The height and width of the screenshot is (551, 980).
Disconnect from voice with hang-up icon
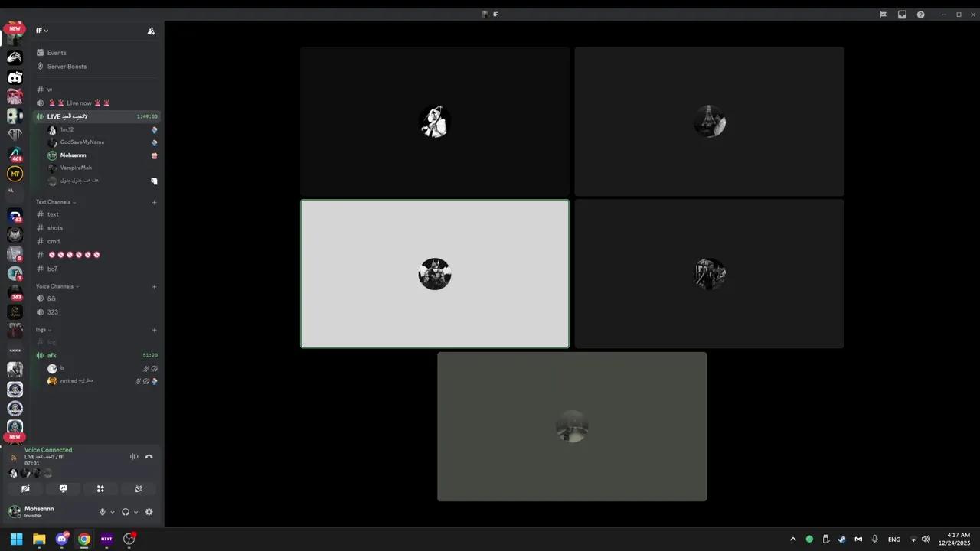pyautogui.click(x=149, y=457)
